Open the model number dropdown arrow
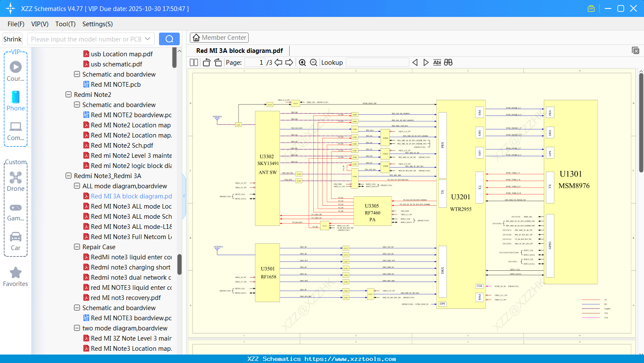 tap(148, 38)
